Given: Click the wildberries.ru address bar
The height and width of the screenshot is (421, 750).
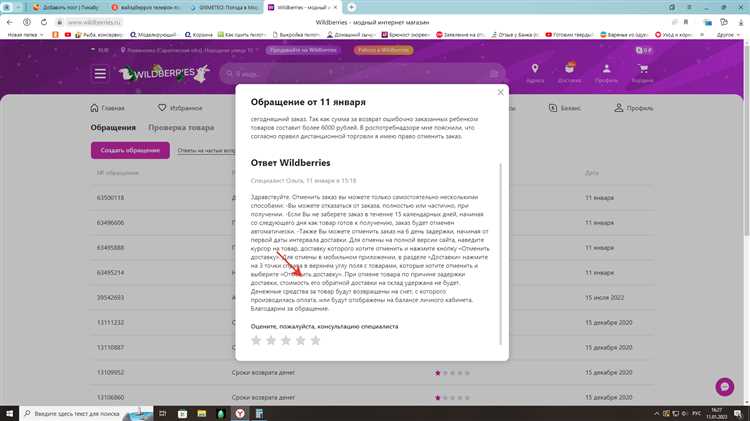Looking at the screenshot, I should [94, 22].
